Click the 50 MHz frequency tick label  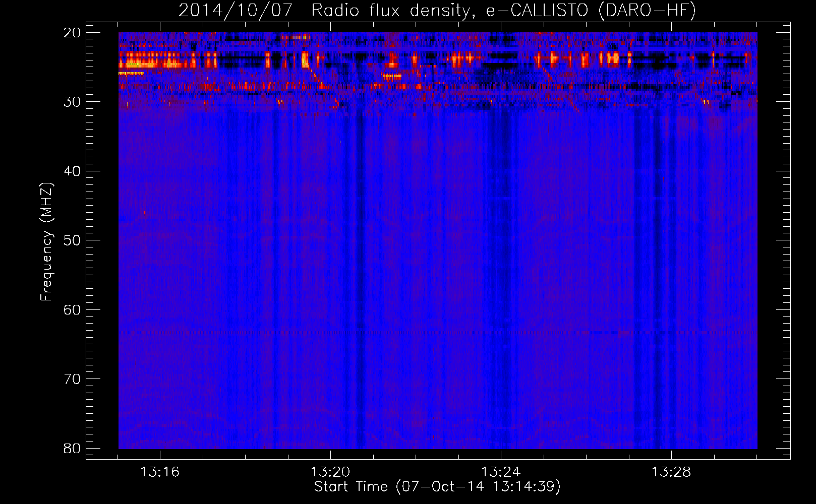pos(72,240)
